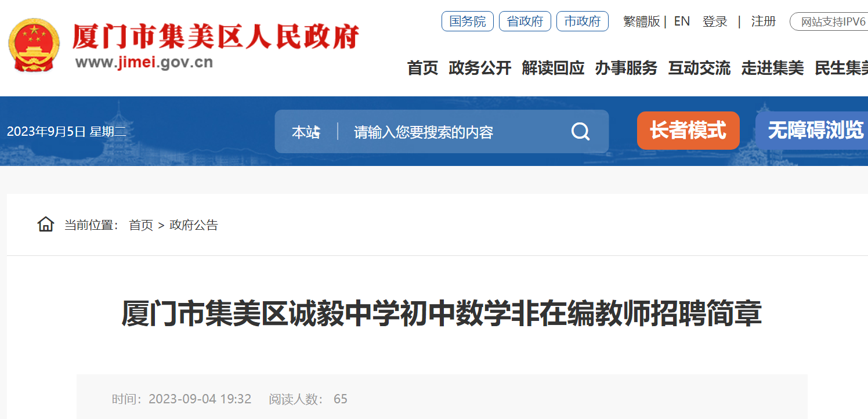Click the 国务院 link button
The height and width of the screenshot is (419, 868).
click(x=468, y=21)
